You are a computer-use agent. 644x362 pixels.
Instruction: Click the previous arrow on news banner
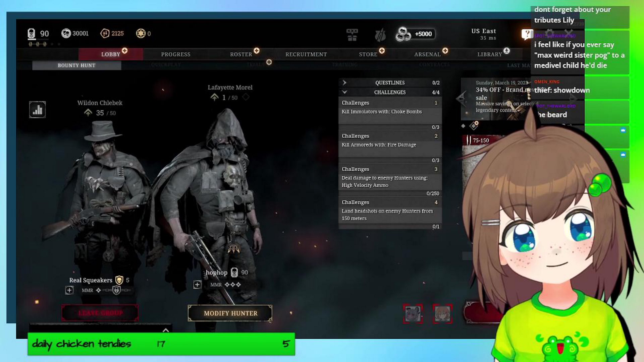point(461,98)
